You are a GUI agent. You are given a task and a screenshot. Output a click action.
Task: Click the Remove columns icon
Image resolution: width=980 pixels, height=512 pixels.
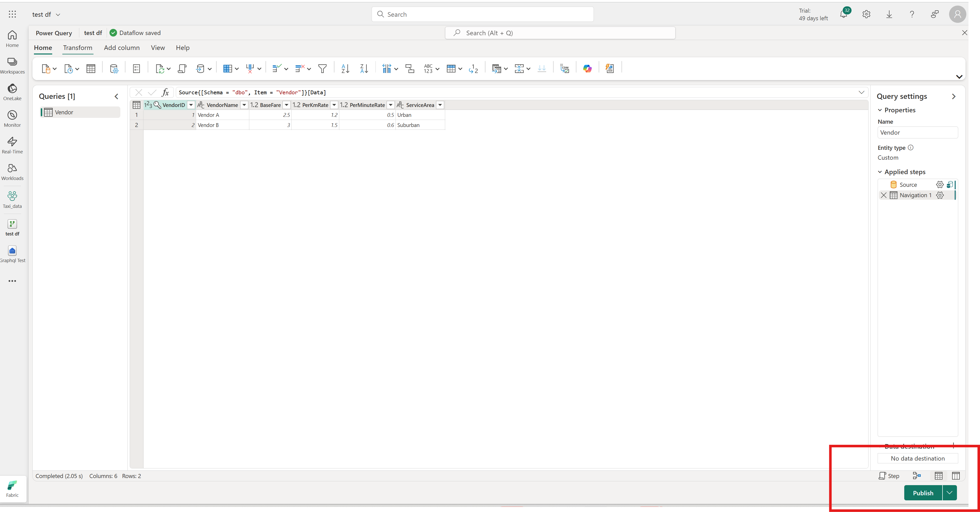point(250,68)
